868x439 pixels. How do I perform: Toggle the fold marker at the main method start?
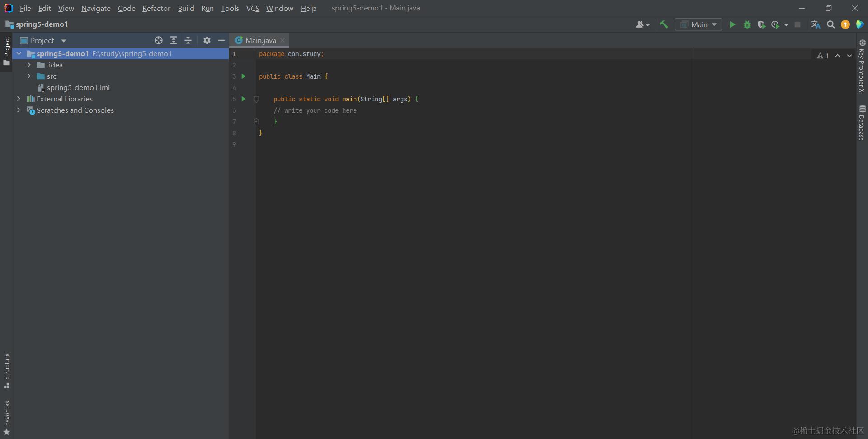[256, 99]
